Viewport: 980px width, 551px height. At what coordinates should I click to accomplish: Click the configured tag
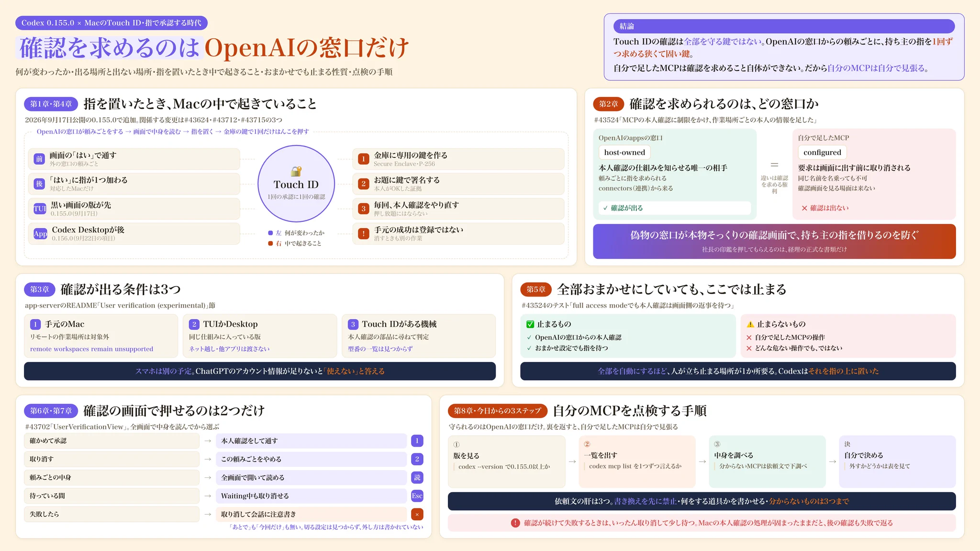(822, 153)
